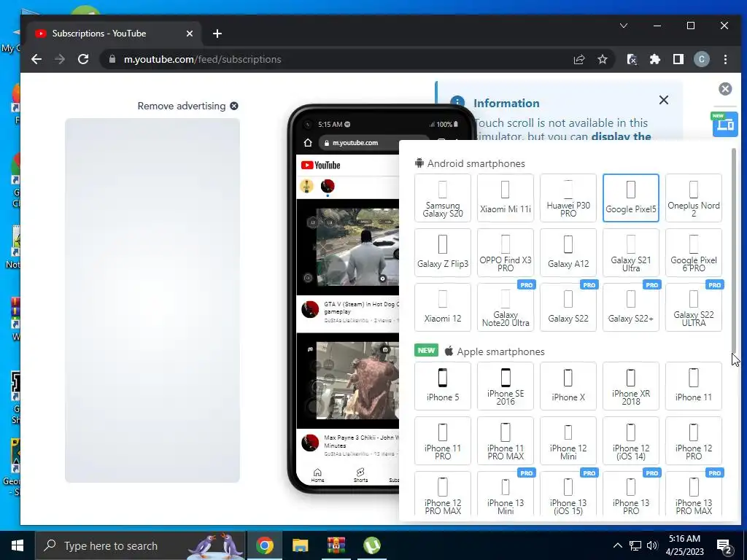Select the iPhone 11 PRO MAX device
The image size is (747, 560).
506,441
